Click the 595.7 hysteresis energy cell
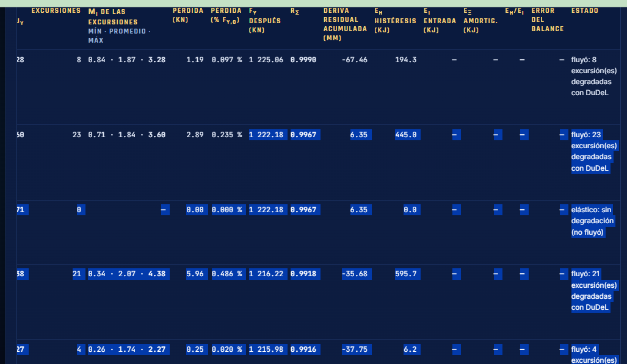 point(405,274)
